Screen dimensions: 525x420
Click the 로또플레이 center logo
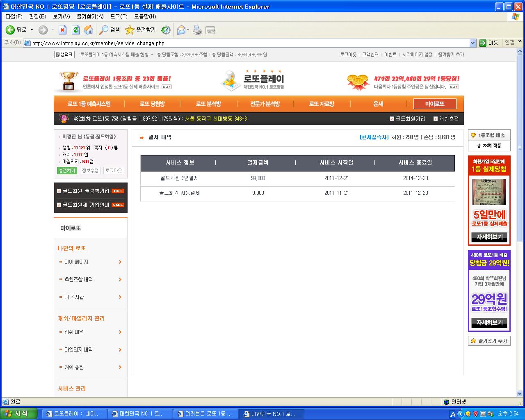pos(253,80)
